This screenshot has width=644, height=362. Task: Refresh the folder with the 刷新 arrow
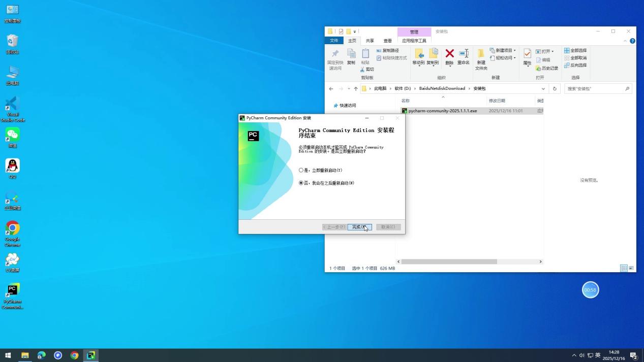coord(555,88)
